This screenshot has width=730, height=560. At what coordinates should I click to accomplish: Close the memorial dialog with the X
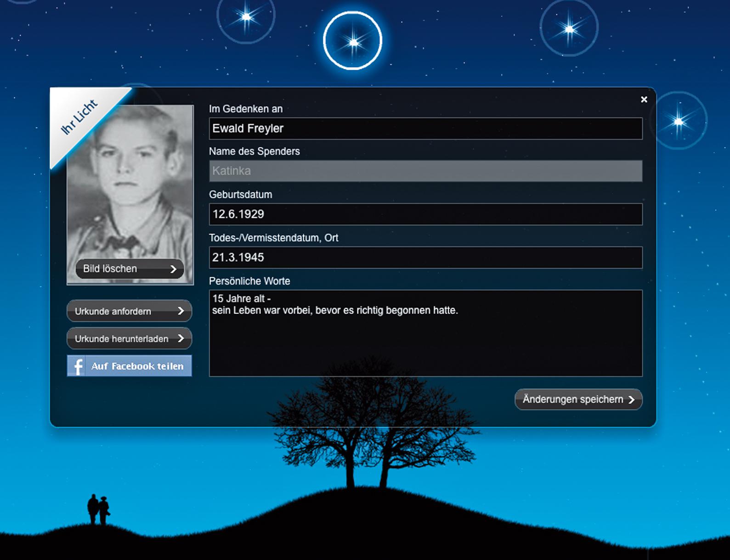pos(644,100)
